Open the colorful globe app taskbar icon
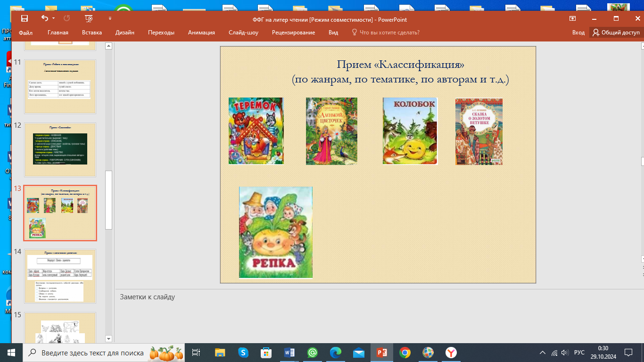 coord(428,353)
